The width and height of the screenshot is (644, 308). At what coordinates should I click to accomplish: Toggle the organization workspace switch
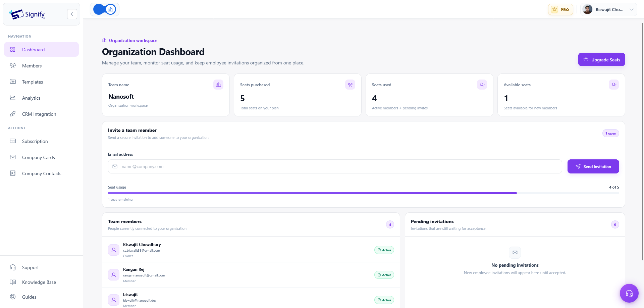tap(105, 9)
